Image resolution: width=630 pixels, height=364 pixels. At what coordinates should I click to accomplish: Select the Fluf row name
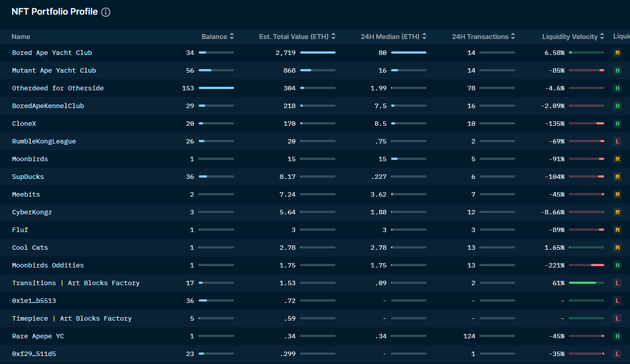(x=20, y=230)
